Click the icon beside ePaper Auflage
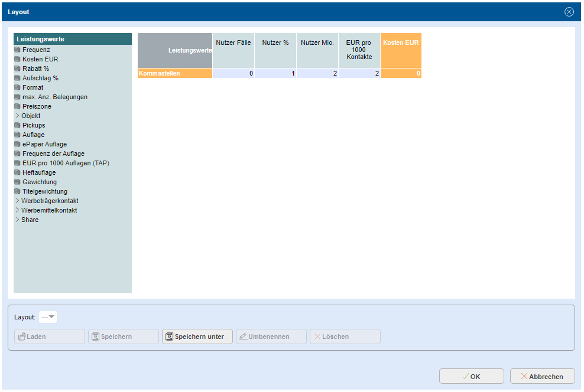584x392 pixels. (17, 145)
